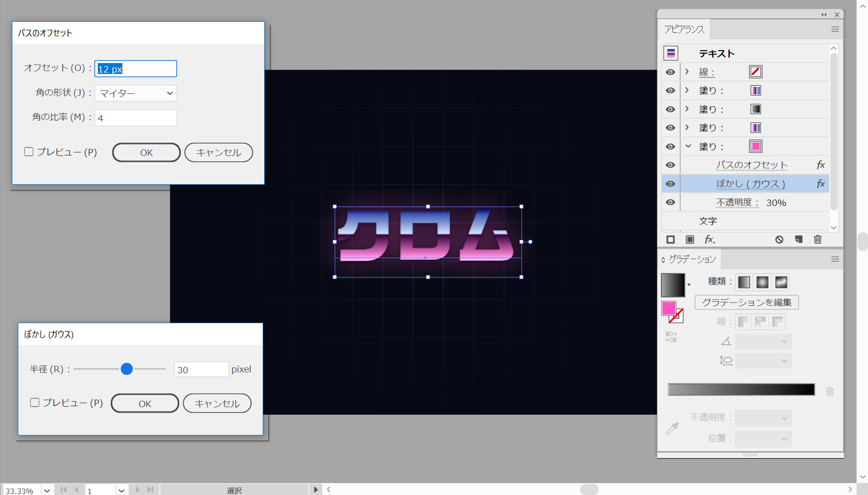Click the 半径 radius slider handle
Image resolution: width=868 pixels, height=495 pixels.
point(127,369)
